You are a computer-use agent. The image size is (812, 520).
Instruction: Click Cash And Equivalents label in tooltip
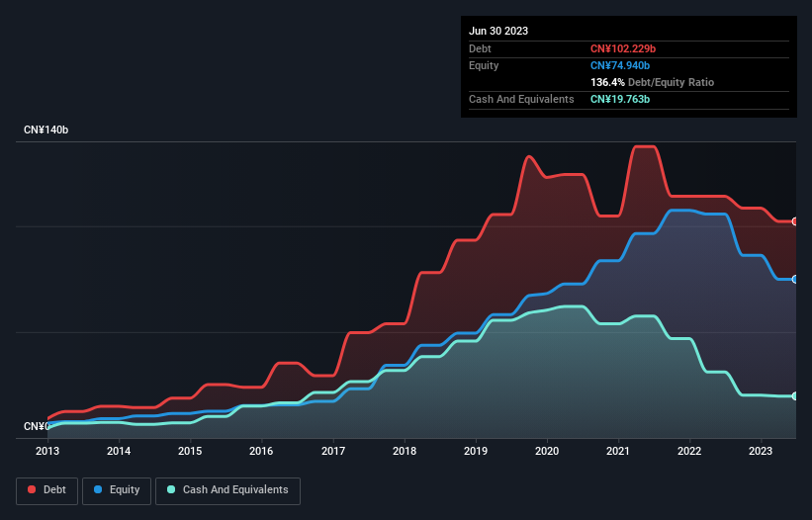(521, 99)
